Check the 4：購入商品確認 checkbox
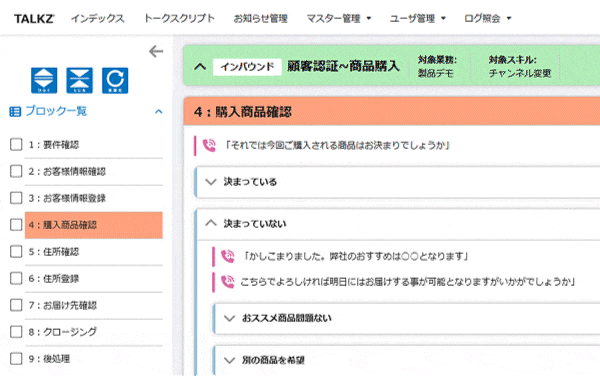This screenshot has height=376, width=600. 16,225
